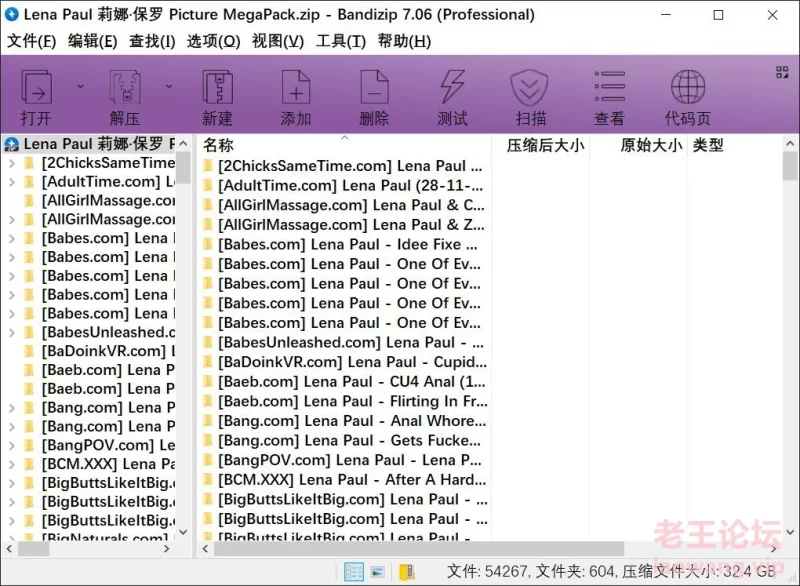Click folder icon of [AdultTime.com] list row

(208, 186)
